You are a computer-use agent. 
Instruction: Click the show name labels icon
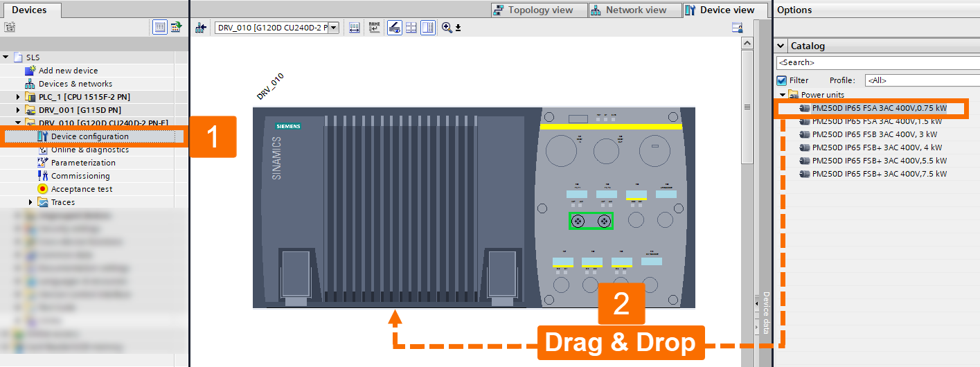pos(375,28)
